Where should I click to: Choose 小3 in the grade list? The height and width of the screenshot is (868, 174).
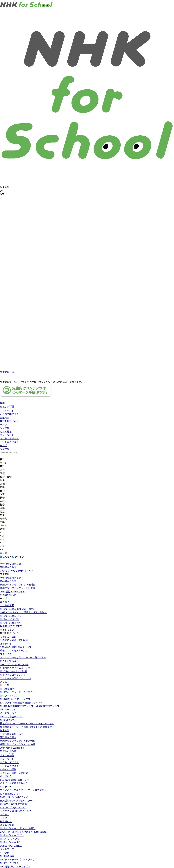point(2,539)
